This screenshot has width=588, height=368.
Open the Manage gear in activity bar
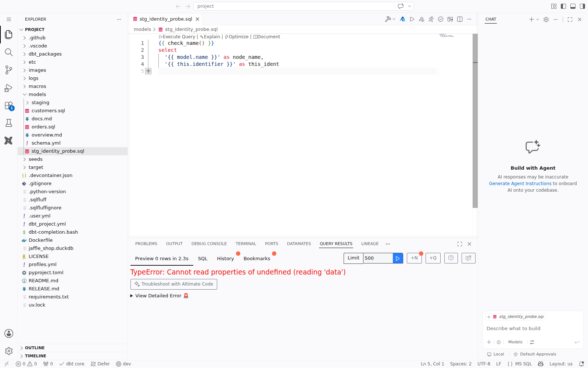(9, 351)
